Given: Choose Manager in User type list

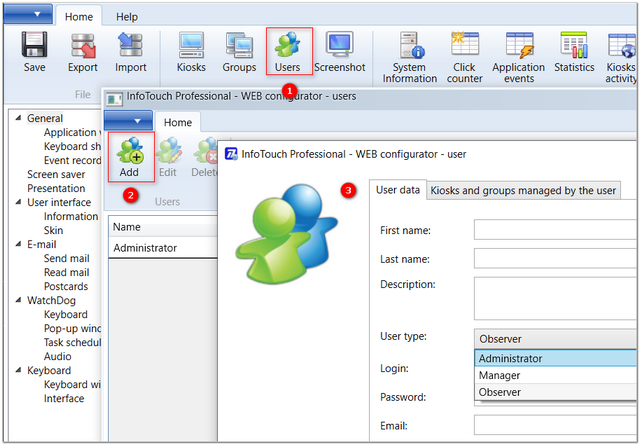Looking at the screenshot, I should (x=556, y=375).
